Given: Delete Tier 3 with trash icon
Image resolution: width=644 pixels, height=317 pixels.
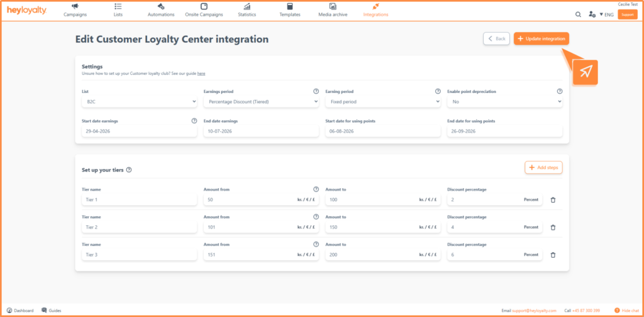Looking at the screenshot, I should tap(553, 255).
